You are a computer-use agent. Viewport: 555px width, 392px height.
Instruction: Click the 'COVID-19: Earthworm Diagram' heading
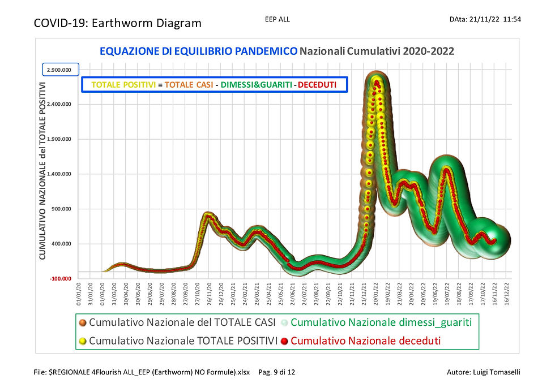118,23
